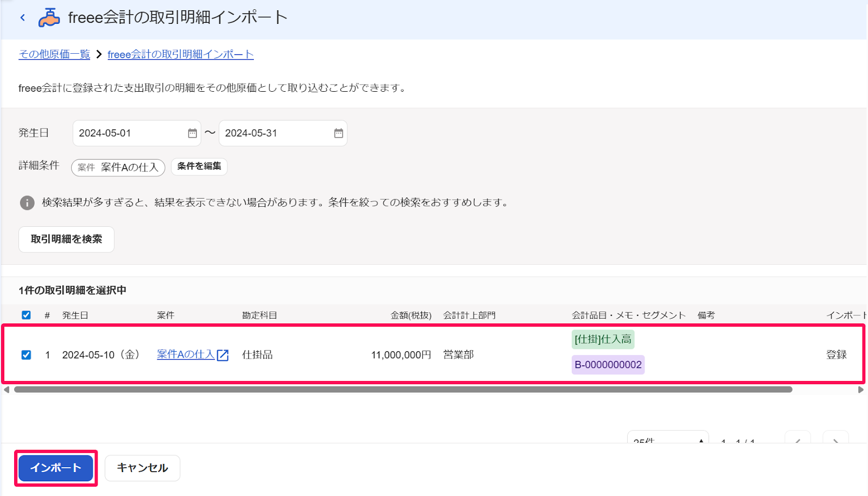The width and height of the screenshot is (868, 496).
Task: Click the freee faucet logo icon
Action: point(49,17)
